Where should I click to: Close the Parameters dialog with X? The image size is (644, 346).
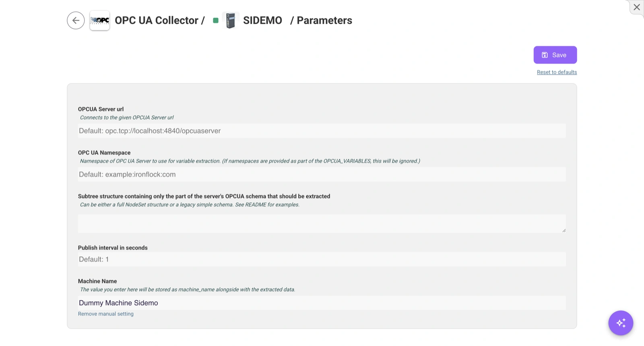click(636, 7)
